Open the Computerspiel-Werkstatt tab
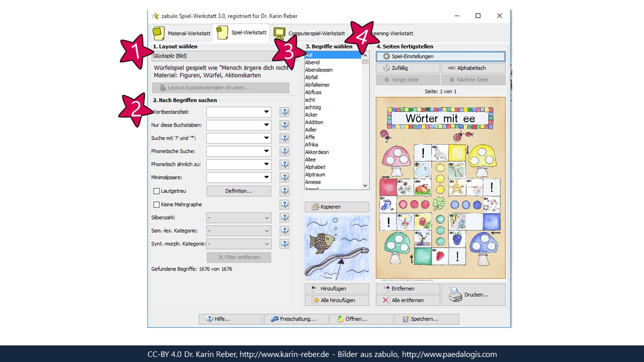 309,34
